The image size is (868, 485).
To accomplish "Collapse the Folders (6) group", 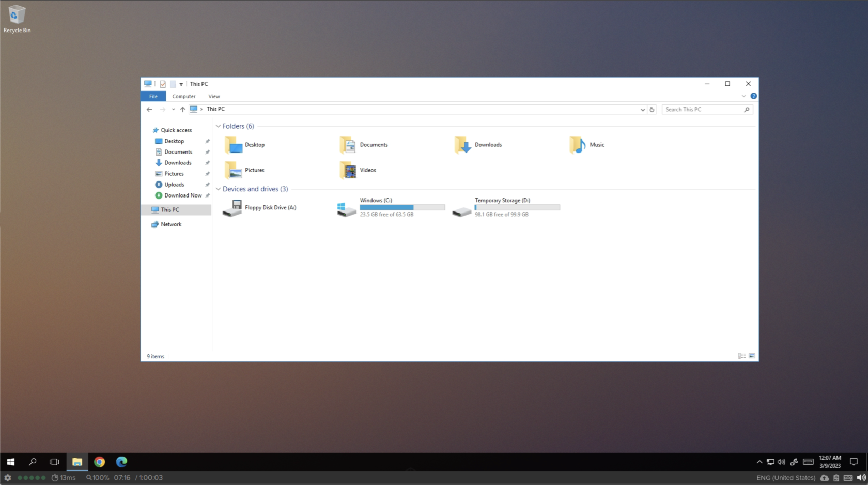I will coord(218,126).
